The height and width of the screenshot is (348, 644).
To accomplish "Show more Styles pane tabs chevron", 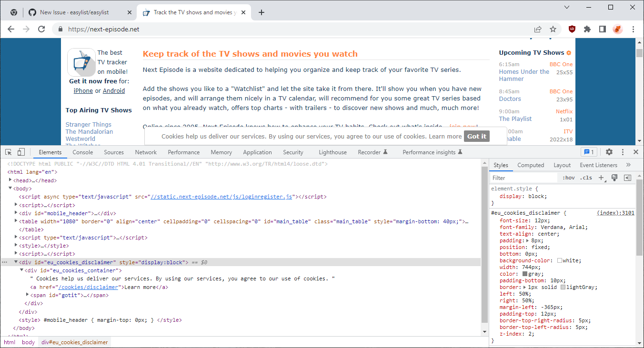I will click(628, 165).
